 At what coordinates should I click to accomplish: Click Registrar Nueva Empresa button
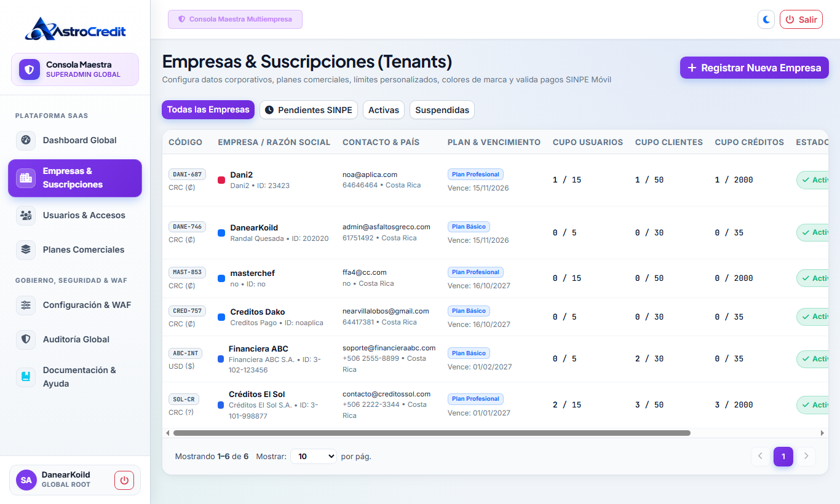(x=755, y=68)
